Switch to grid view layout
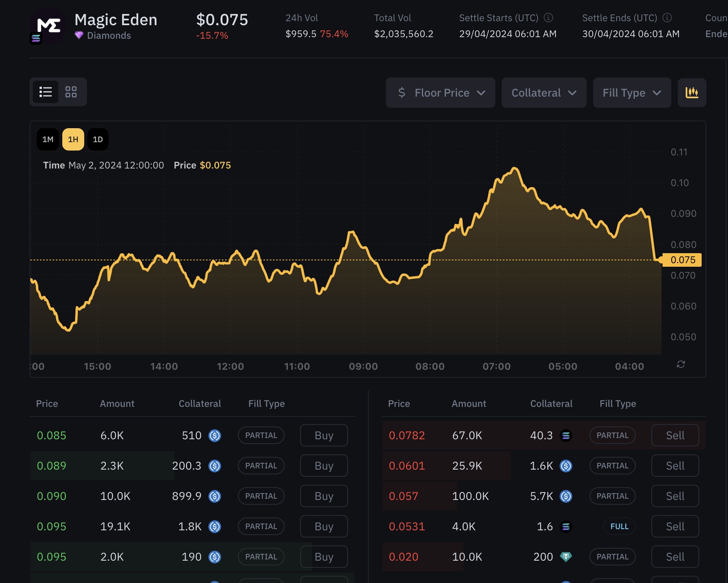The width and height of the screenshot is (728, 583). coord(71,92)
